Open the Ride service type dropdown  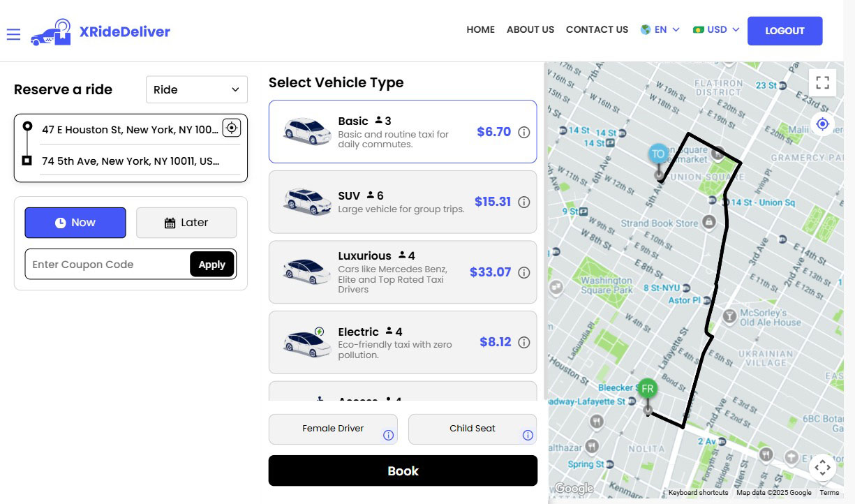[196, 89]
